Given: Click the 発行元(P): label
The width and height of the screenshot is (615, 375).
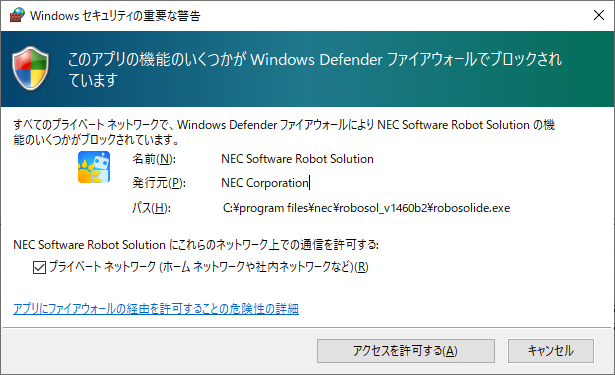Looking at the screenshot, I should point(158,183).
